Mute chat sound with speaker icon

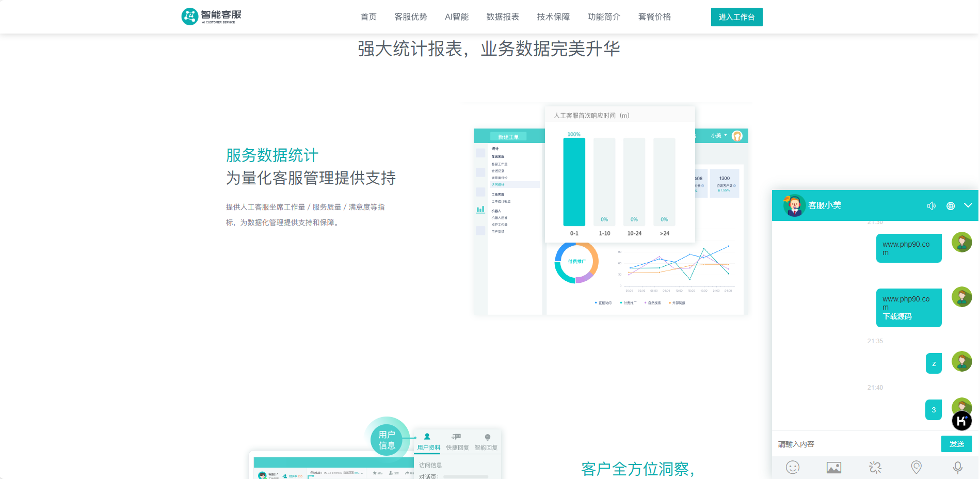[x=931, y=206]
